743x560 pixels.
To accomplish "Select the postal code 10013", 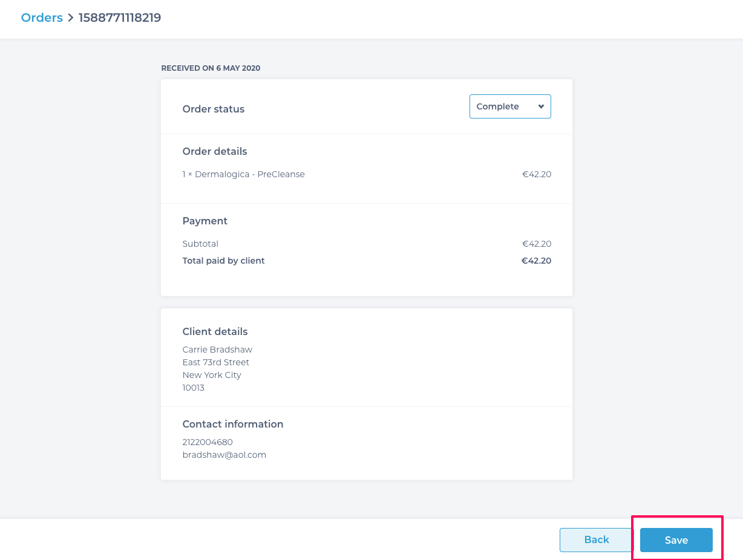I will point(193,388).
